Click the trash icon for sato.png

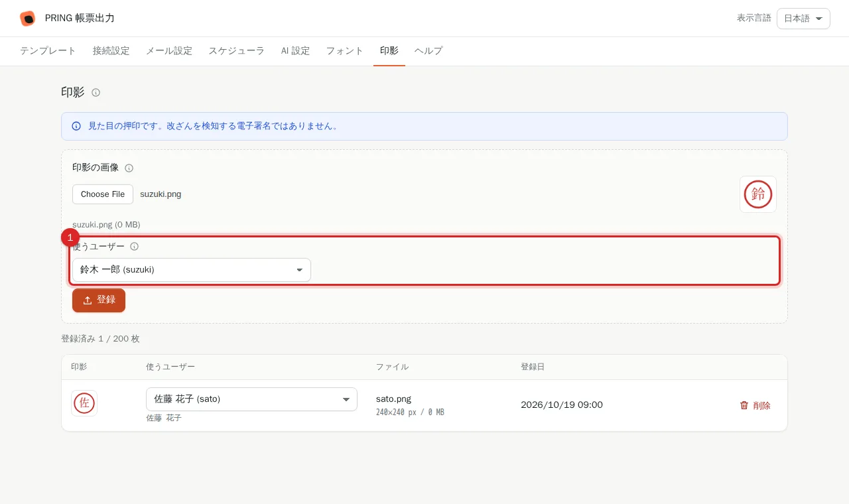[744, 405]
